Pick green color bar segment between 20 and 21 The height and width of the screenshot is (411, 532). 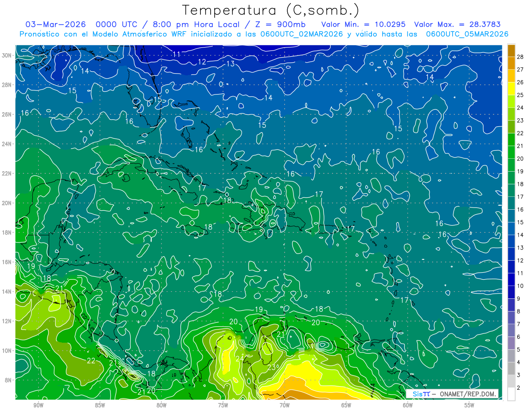coord(511,152)
